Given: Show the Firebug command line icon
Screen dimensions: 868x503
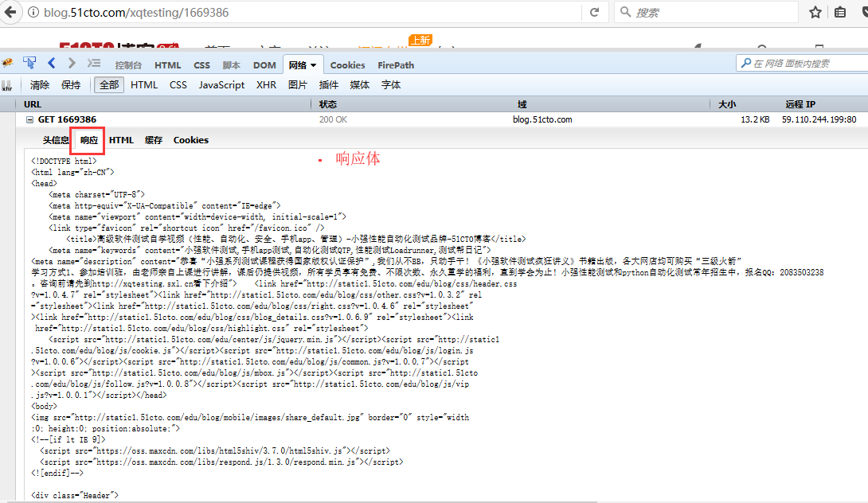Looking at the screenshot, I should click(x=94, y=63).
